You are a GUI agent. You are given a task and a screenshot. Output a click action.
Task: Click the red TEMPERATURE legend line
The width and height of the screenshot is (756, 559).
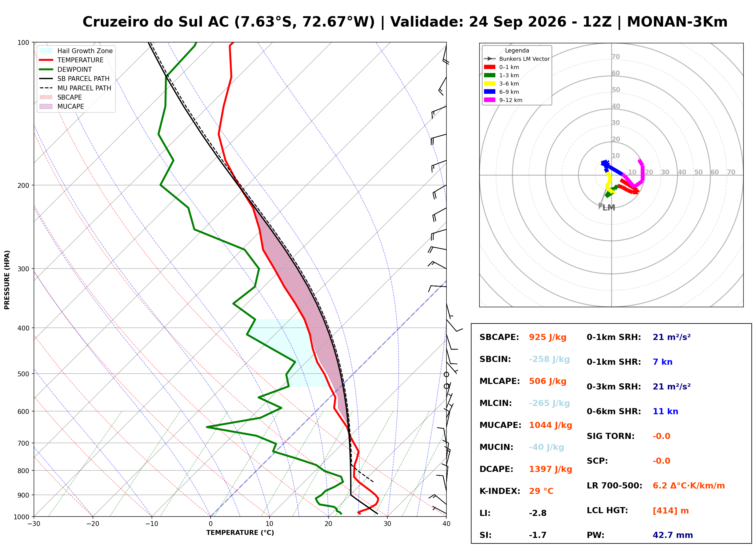coord(46,60)
